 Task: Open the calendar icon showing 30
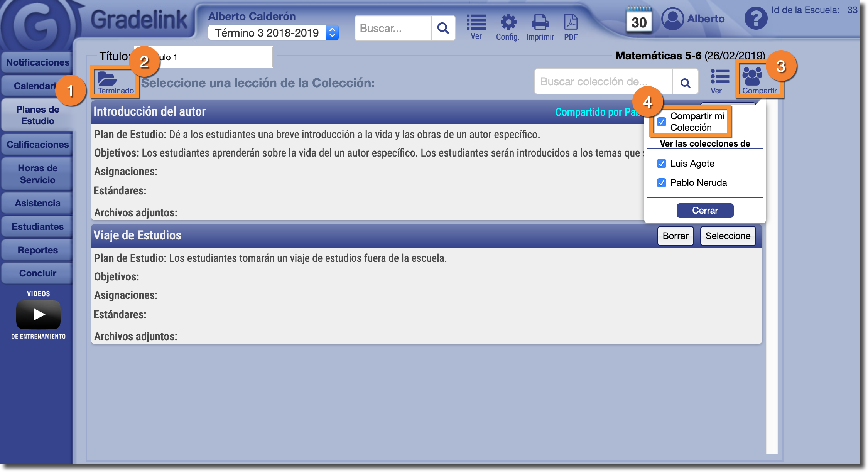(x=639, y=20)
